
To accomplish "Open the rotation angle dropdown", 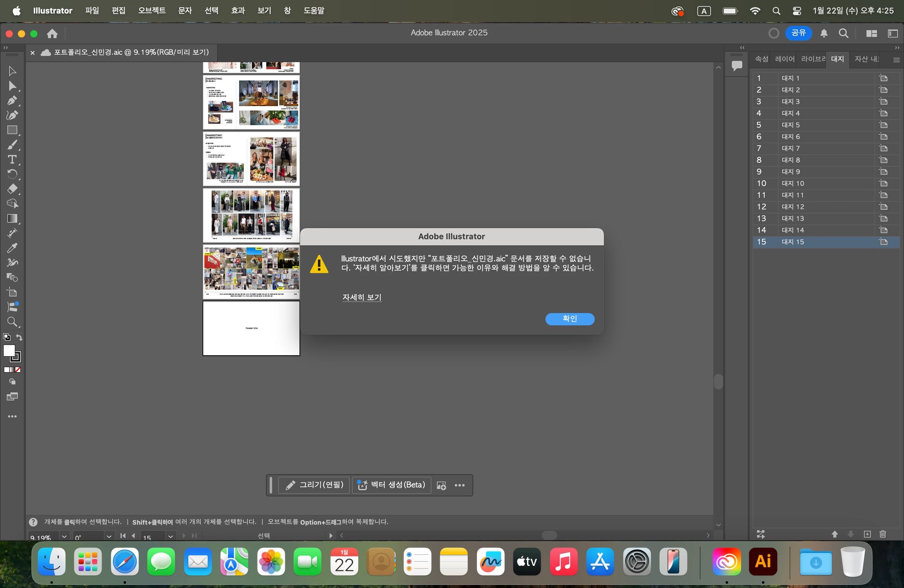I will coord(109,536).
